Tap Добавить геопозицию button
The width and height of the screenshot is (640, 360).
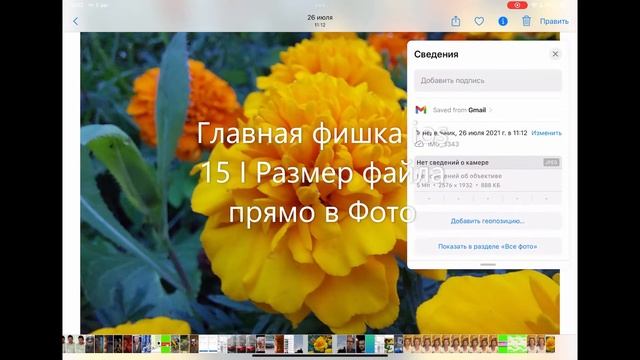point(488,221)
